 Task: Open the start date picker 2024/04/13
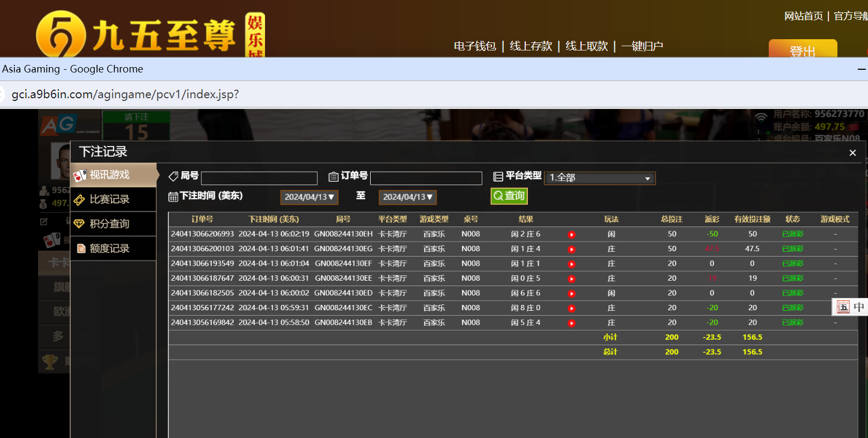(309, 197)
